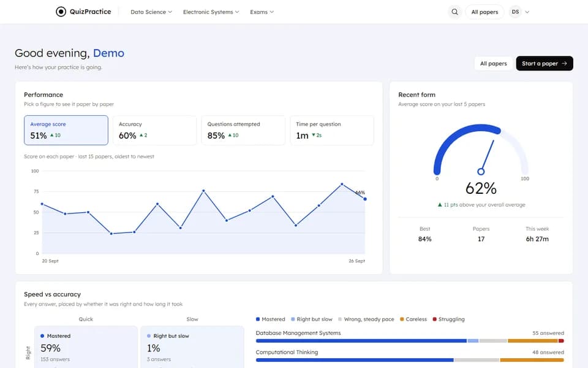The image size is (588, 368).
Task: Open the Right but slow 1% quadrant card
Action: click(192, 347)
